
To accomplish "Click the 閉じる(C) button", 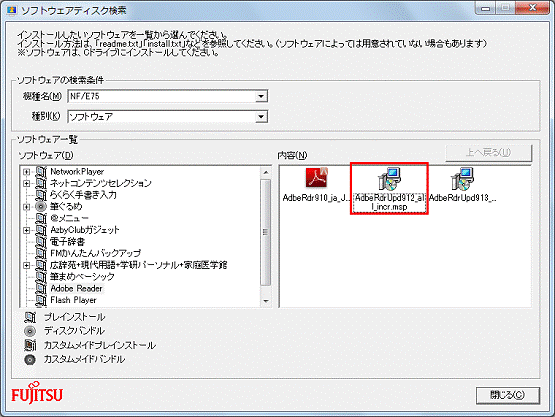I will pos(508,395).
